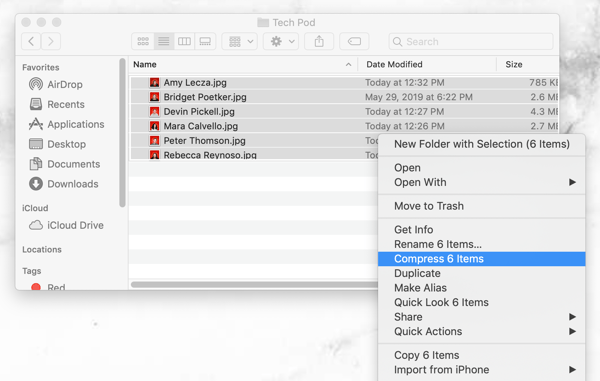Choose Get Info from context menu
Image resolution: width=600 pixels, height=381 pixels.
coord(481,230)
